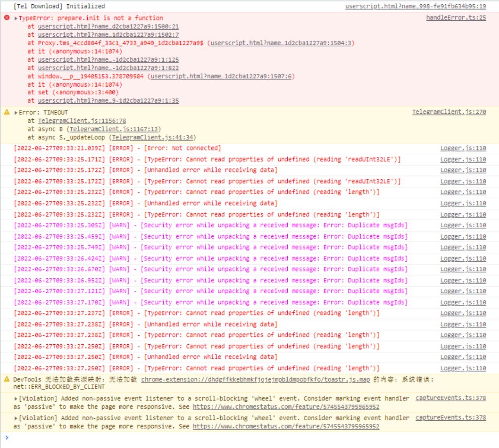Open userscript.html line 1500:21 from the stack trace
This screenshot has height=448, width=499.
108,27
